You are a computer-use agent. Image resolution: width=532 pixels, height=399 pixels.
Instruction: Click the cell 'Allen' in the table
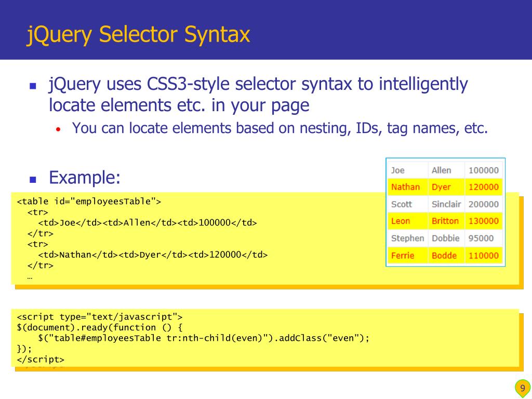pyautogui.click(x=445, y=170)
